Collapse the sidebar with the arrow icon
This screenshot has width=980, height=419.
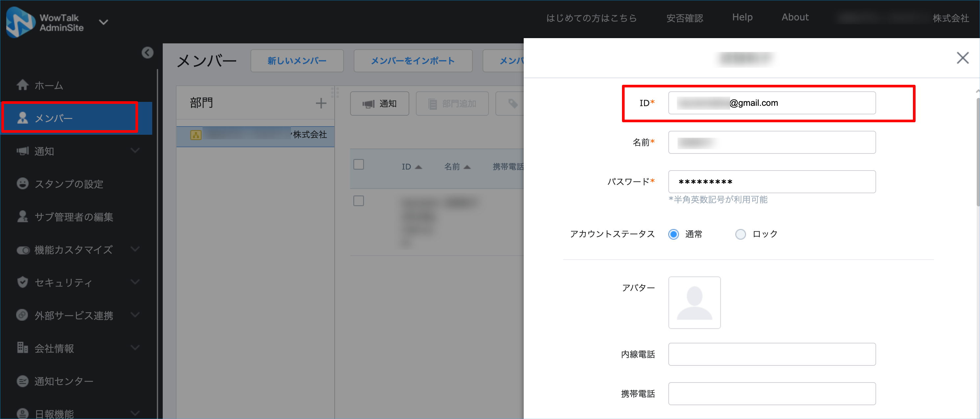[x=148, y=53]
